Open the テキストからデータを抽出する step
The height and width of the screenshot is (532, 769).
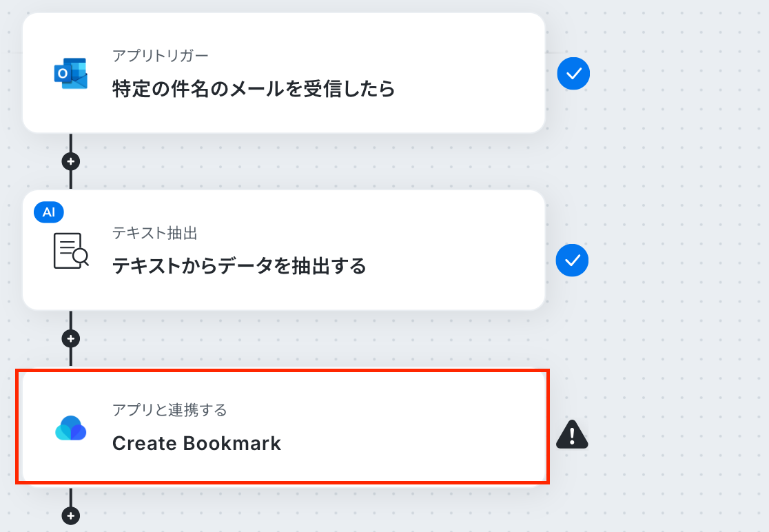coord(239,266)
